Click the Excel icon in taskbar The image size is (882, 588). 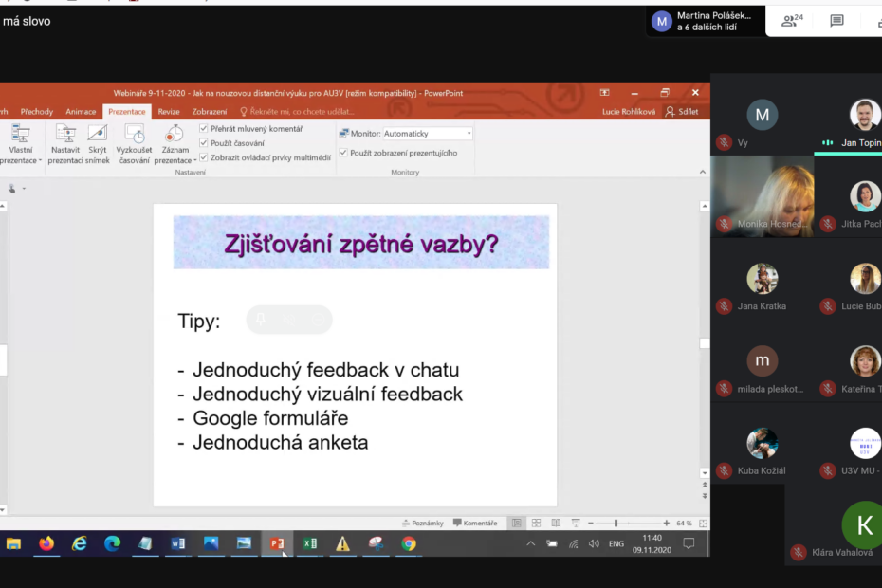click(309, 543)
